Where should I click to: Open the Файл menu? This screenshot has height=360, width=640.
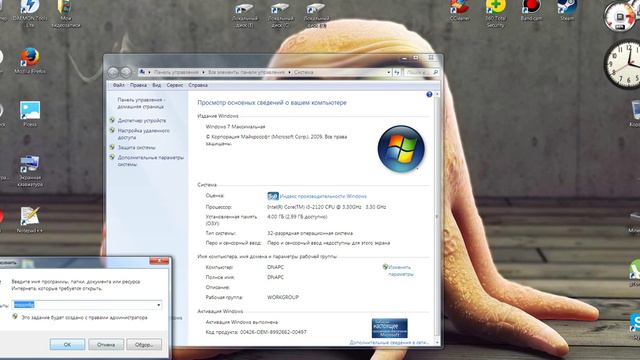click(119, 85)
